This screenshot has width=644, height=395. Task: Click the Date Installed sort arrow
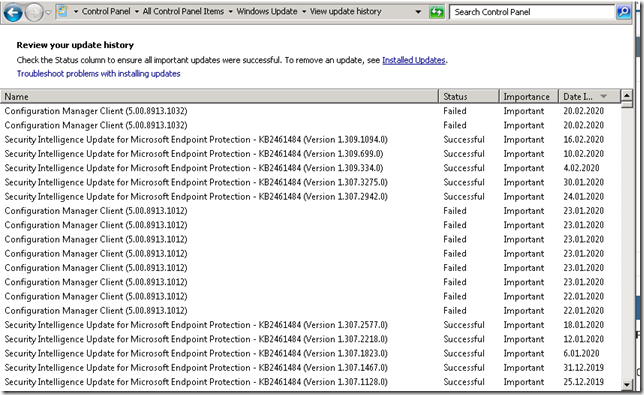click(x=603, y=96)
